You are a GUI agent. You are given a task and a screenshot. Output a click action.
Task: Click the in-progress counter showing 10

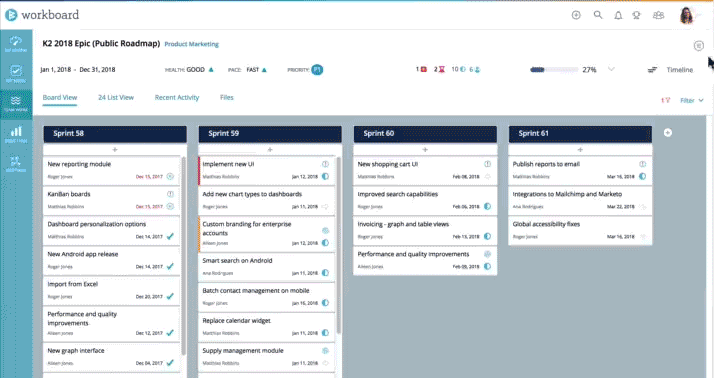click(x=458, y=69)
